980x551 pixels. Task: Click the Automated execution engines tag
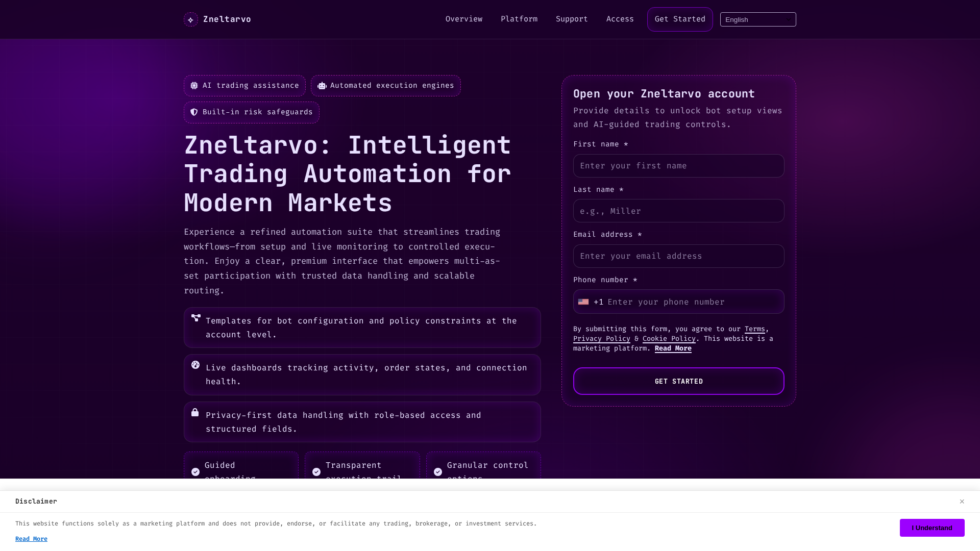[386, 86]
